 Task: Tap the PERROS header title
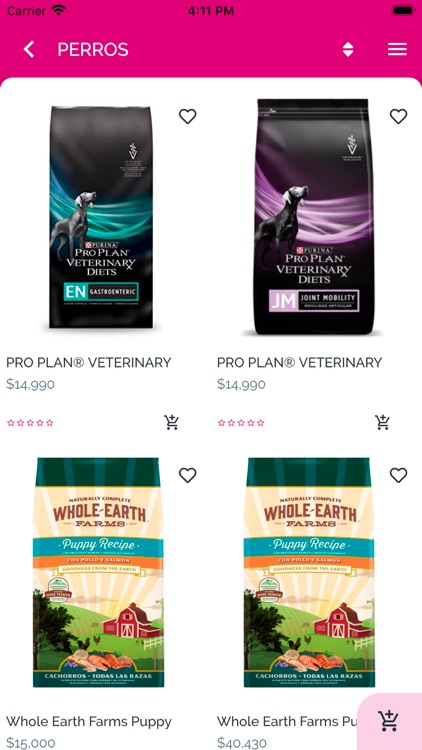[x=93, y=49]
